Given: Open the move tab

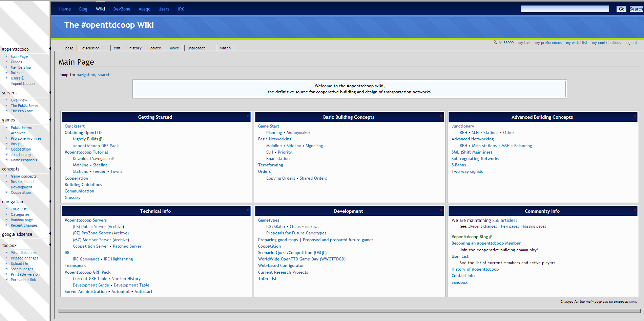Looking at the screenshot, I should (x=174, y=48).
